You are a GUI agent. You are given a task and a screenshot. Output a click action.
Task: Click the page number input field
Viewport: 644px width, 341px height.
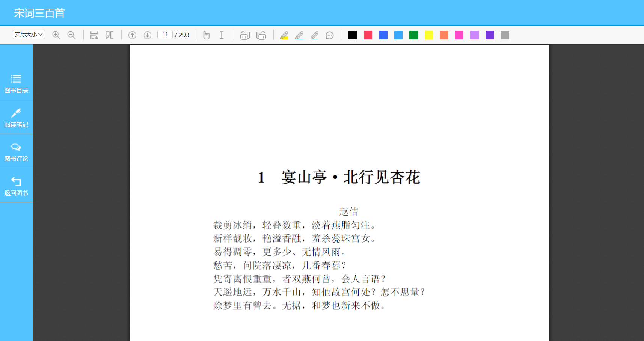pos(165,35)
